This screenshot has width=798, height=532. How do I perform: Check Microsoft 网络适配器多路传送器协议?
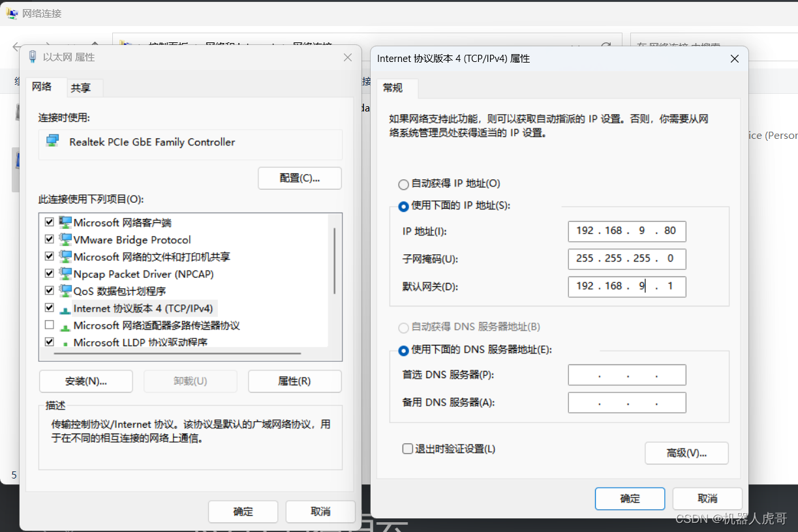[49, 325]
